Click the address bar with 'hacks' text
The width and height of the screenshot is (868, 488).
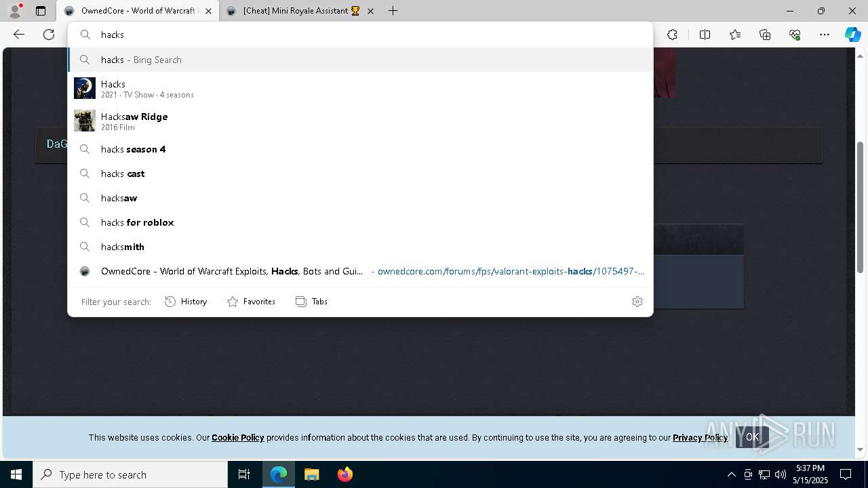pyautogui.click(x=360, y=35)
